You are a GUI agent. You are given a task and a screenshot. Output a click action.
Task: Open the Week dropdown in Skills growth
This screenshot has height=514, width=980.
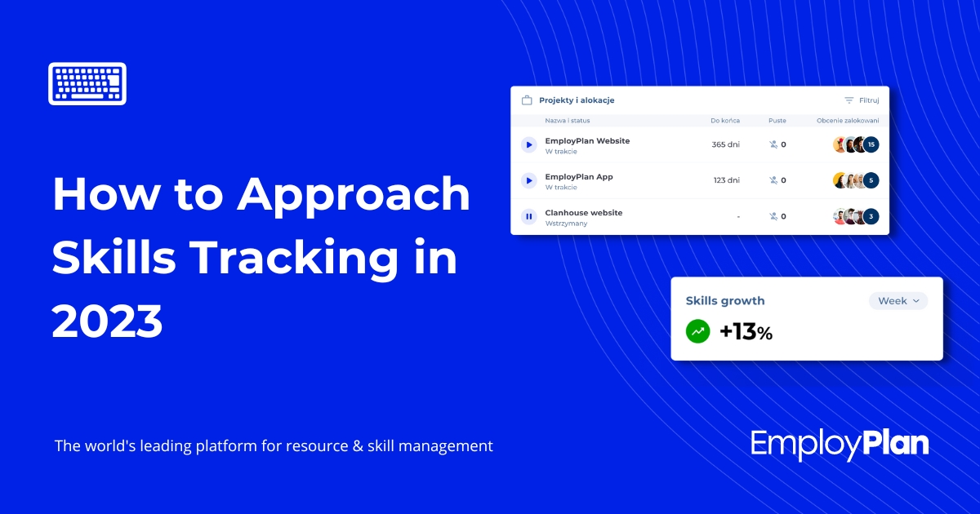(x=898, y=301)
